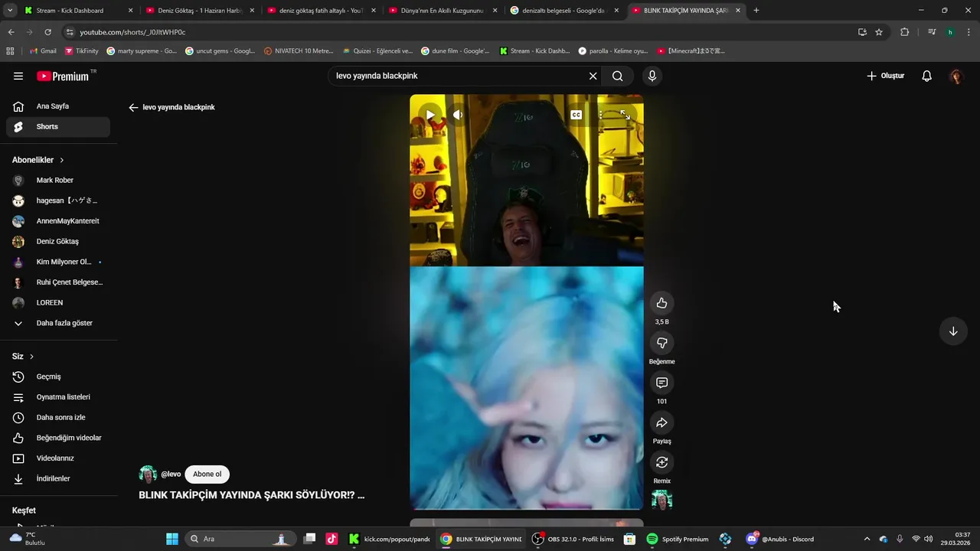Toggle closed captions on the Short
Image resolution: width=980 pixels, height=551 pixels.
(576, 115)
